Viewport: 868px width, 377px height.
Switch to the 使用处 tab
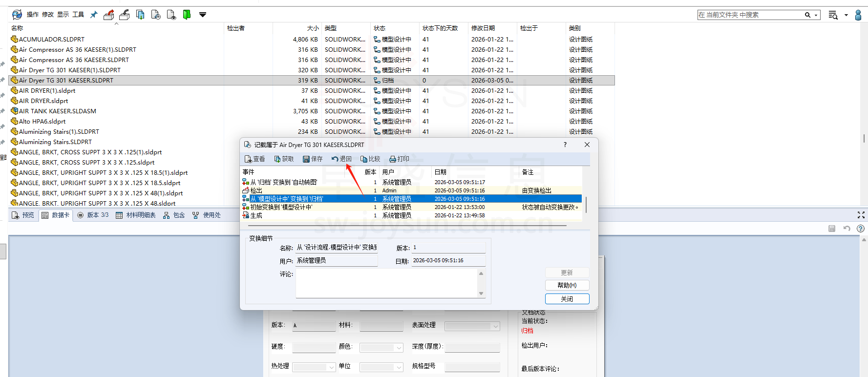click(x=207, y=215)
